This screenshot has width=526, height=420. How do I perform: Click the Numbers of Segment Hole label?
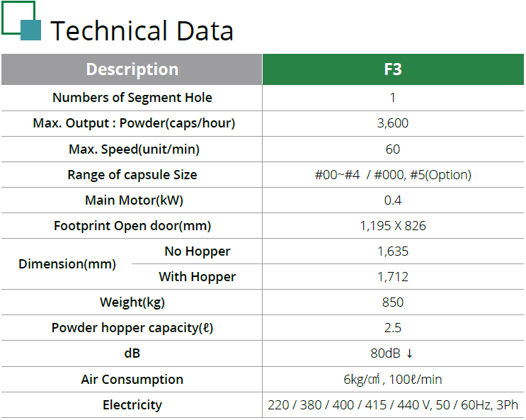coord(132,98)
